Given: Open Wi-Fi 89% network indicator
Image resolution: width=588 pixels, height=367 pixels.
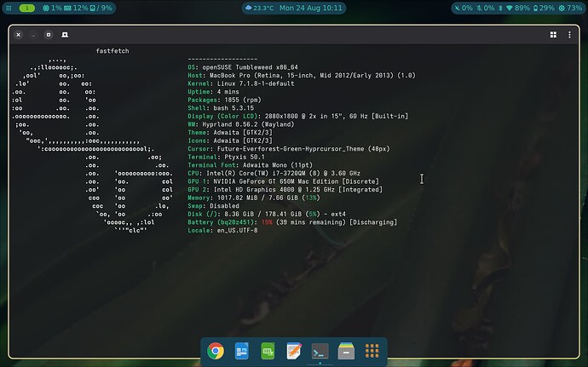Looking at the screenshot, I should (x=517, y=8).
